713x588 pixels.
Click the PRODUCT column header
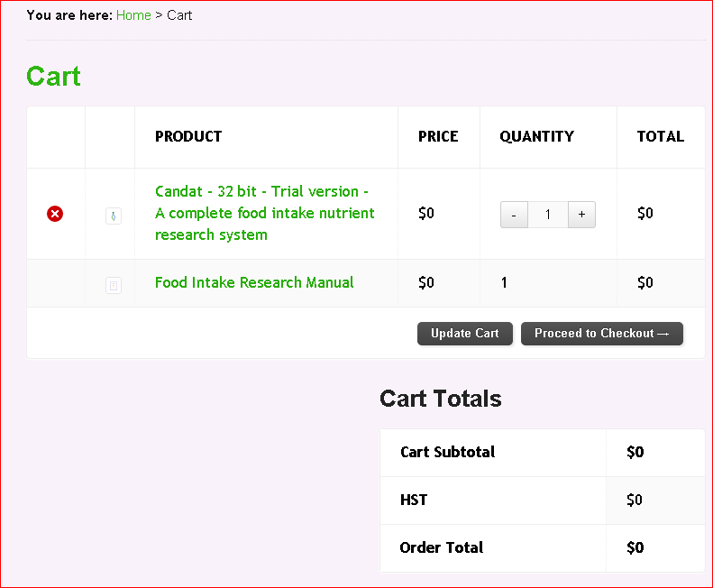[x=188, y=136]
